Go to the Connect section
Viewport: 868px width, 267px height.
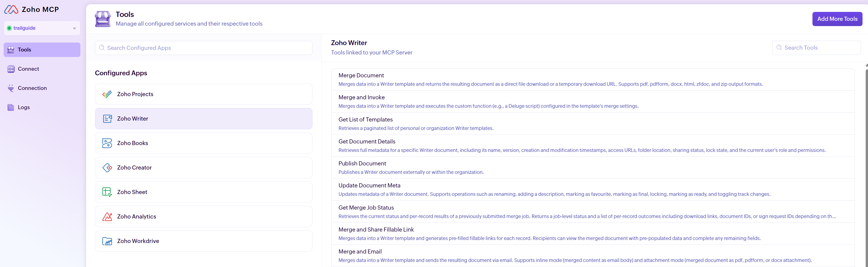[x=42, y=69]
